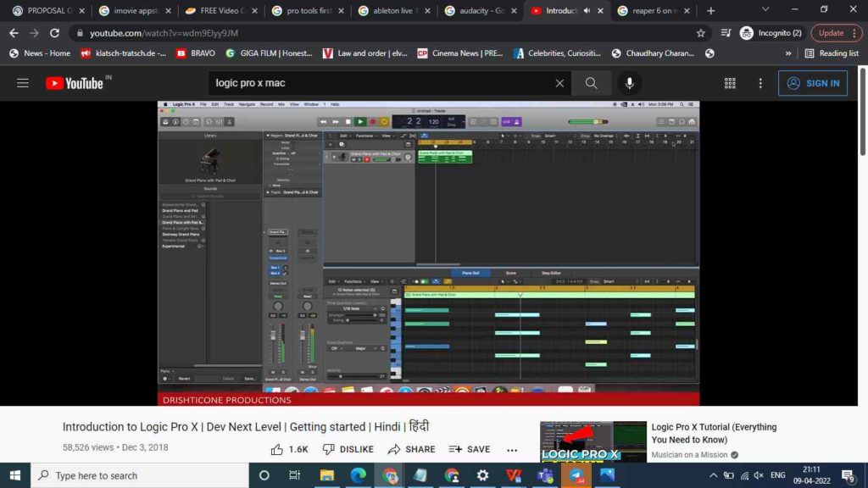
Task: Click the Inspector icon in Logic control bar
Action: click(x=175, y=122)
